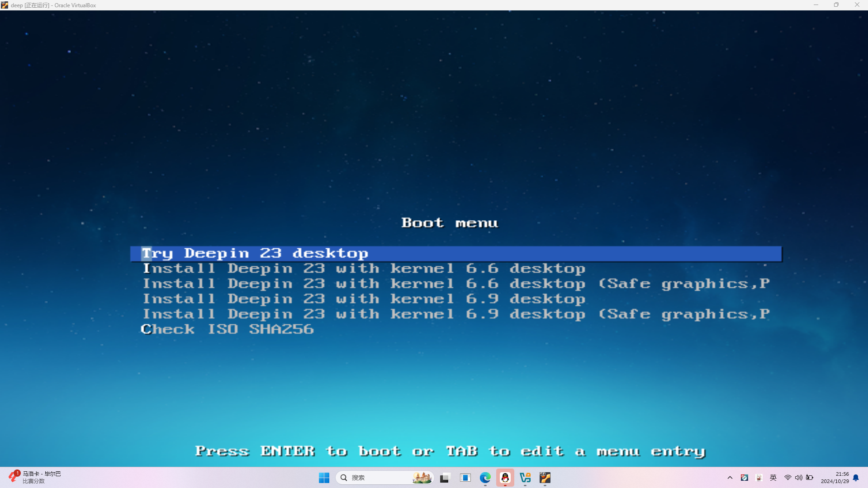The image size is (868, 488).
Task: Restore the VirtualBox window size
Action: coord(836,5)
